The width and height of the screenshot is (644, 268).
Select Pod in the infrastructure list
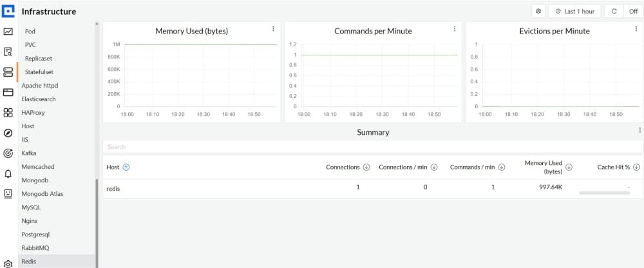[30, 31]
